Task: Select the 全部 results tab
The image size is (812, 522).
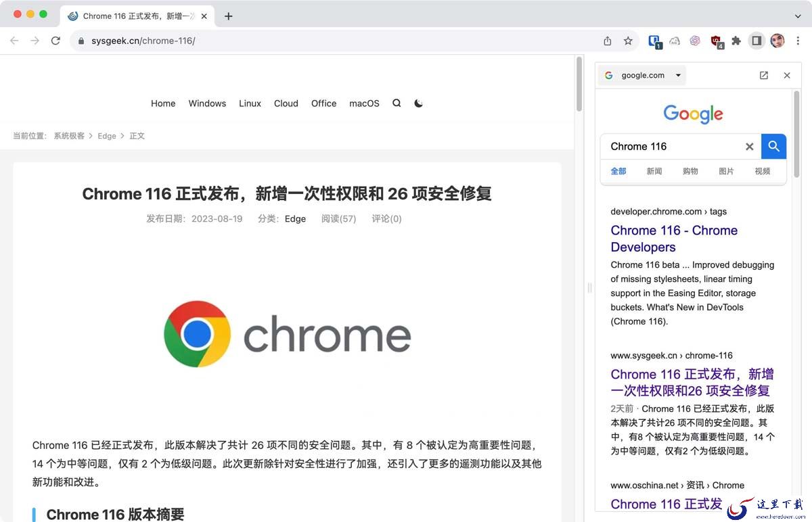Action: (x=618, y=171)
